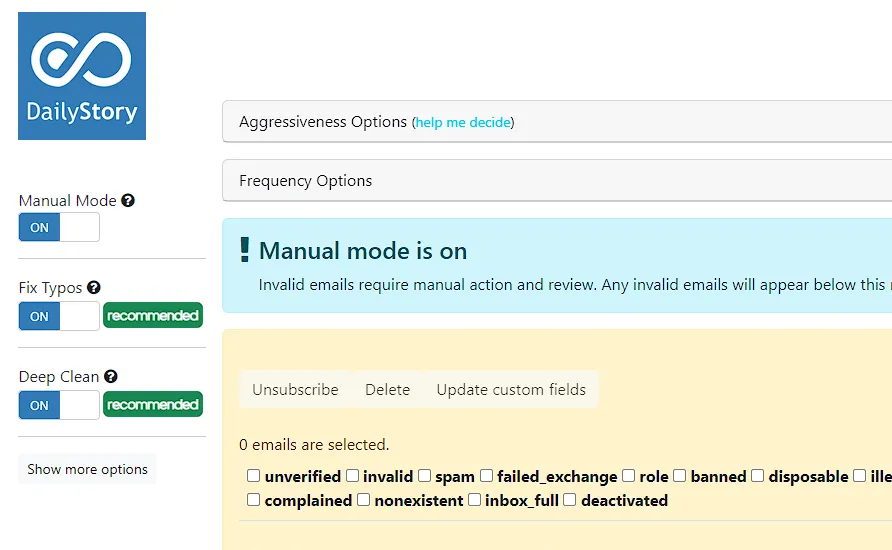Viewport: 892px width, 550px height.
Task: Check the role checkbox
Action: coord(629,475)
